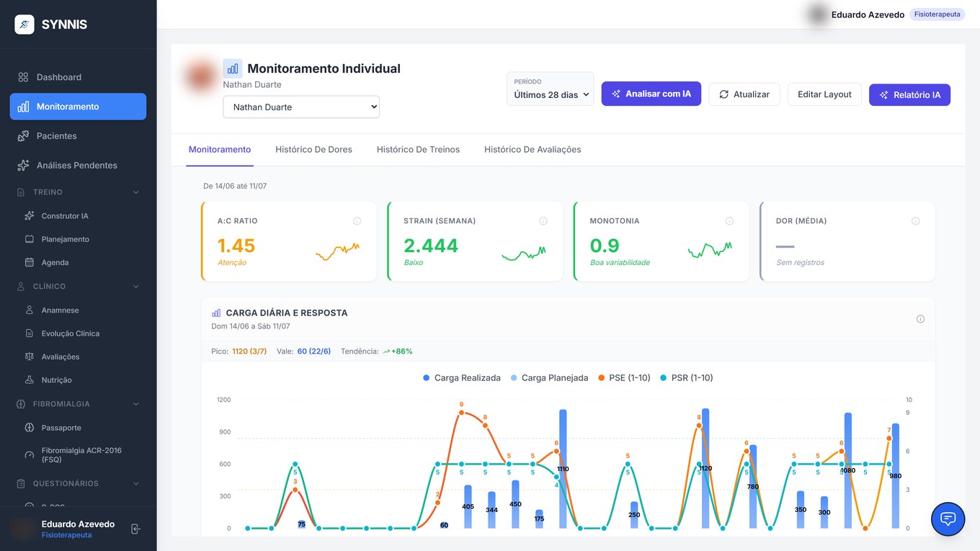
Task: Toggle the PSR (1-10) legend series
Action: coord(687,377)
